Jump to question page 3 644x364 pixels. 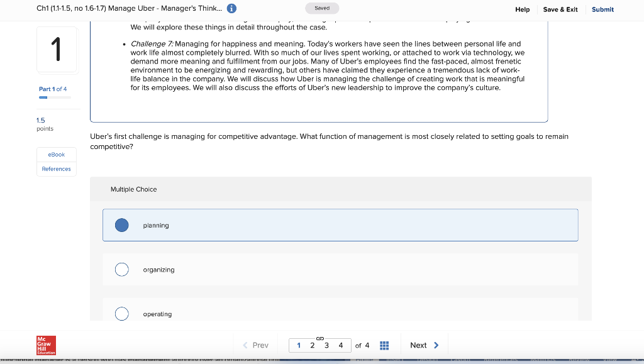326,345
